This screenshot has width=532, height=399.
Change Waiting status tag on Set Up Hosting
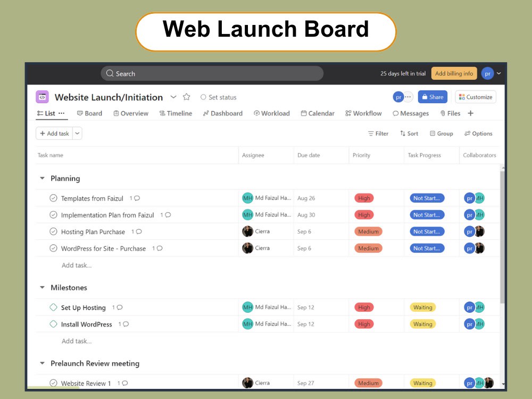tap(423, 307)
